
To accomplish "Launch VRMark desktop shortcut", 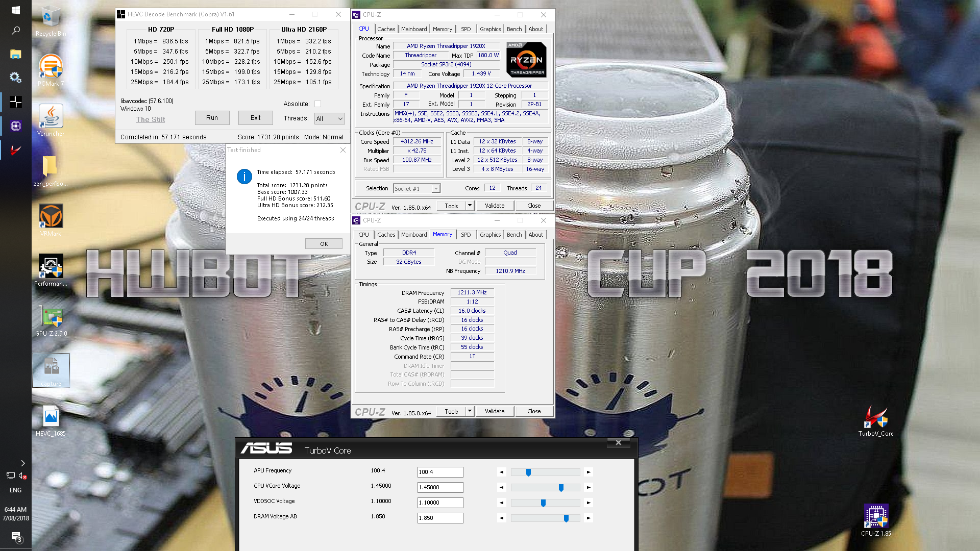I will point(51,220).
